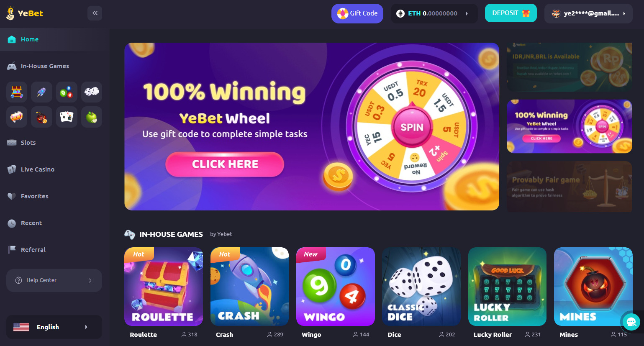Open the live chat support bubble
Image resolution: width=644 pixels, height=346 pixels.
point(631,322)
